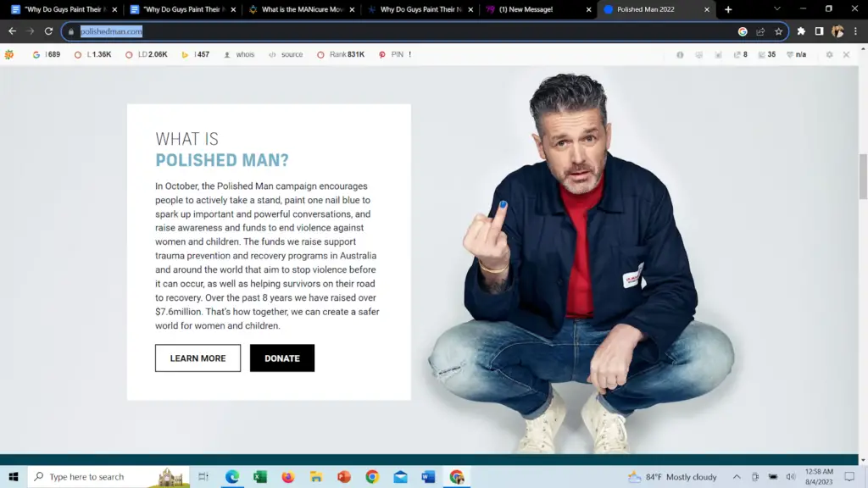Open Excel from the taskbar
The width and height of the screenshot is (868, 488).
pos(260,476)
